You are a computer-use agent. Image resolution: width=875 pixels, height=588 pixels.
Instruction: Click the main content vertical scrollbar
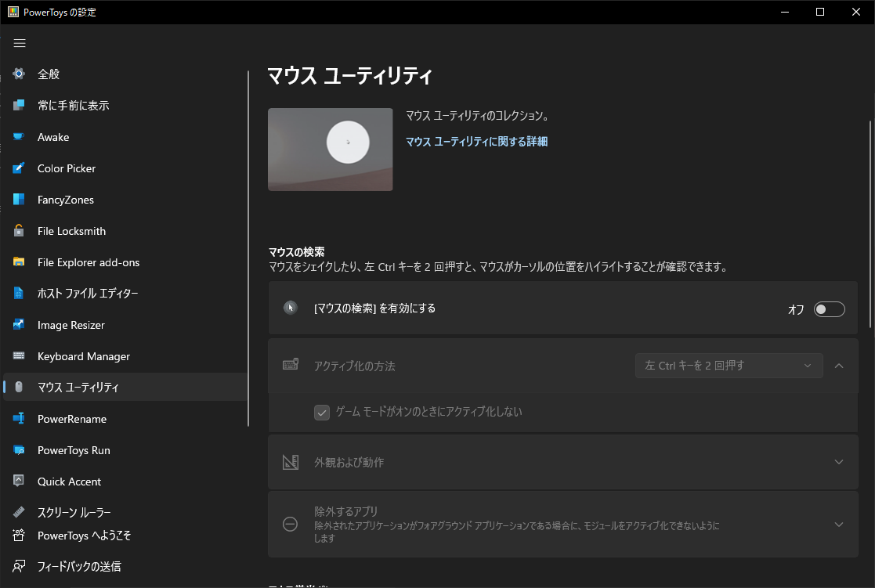pyautogui.click(x=870, y=223)
